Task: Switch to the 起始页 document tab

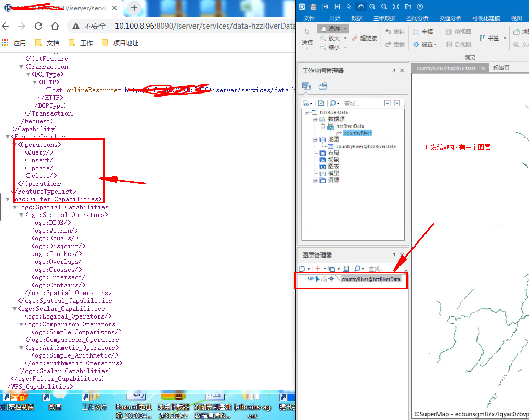Action: point(501,68)
